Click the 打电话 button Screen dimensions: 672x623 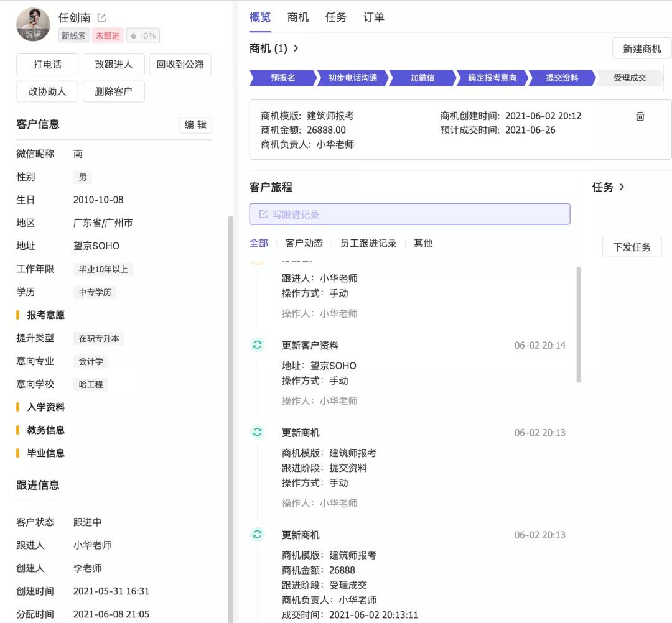[47, 65]
